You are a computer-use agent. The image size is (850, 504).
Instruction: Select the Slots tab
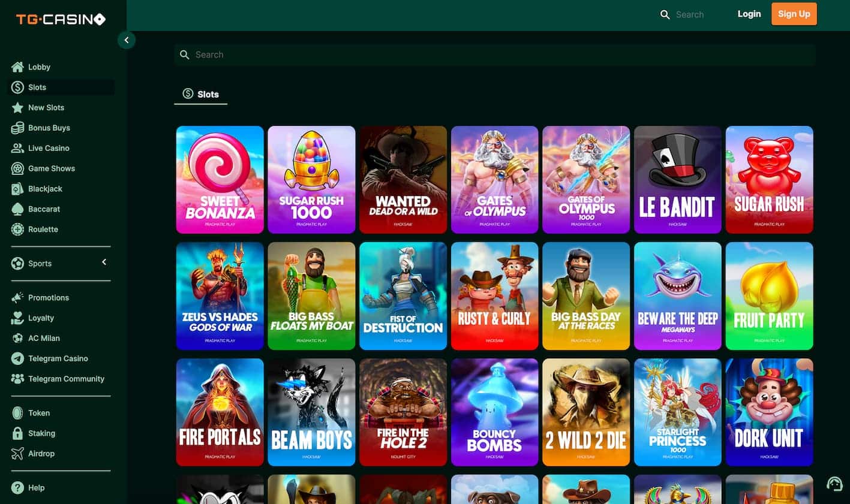tap(201, 94)
